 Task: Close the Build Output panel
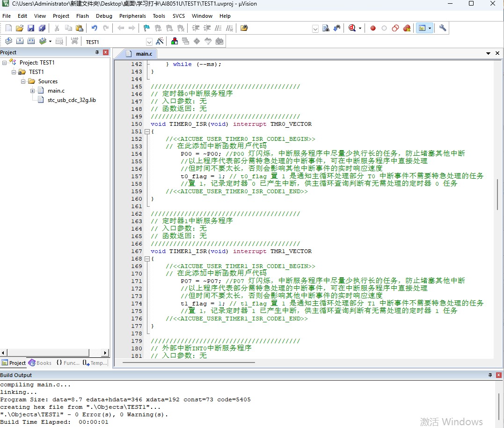pos(498,375)
